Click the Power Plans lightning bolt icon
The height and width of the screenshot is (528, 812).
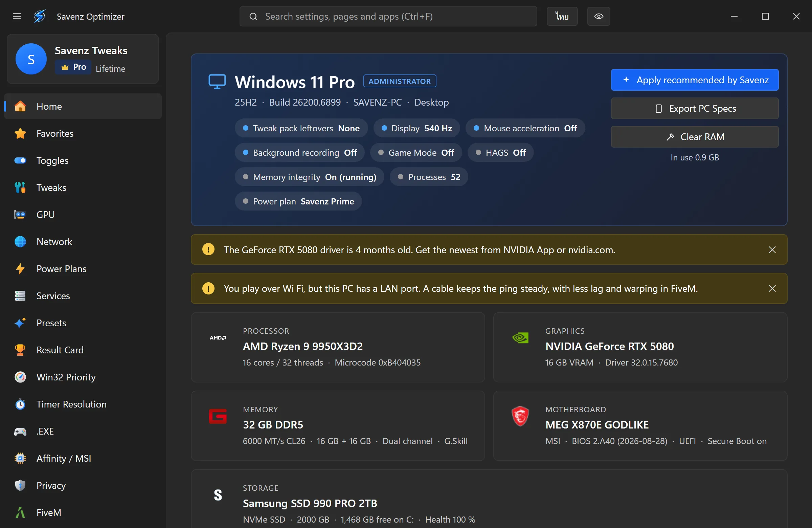coord(20,269)
